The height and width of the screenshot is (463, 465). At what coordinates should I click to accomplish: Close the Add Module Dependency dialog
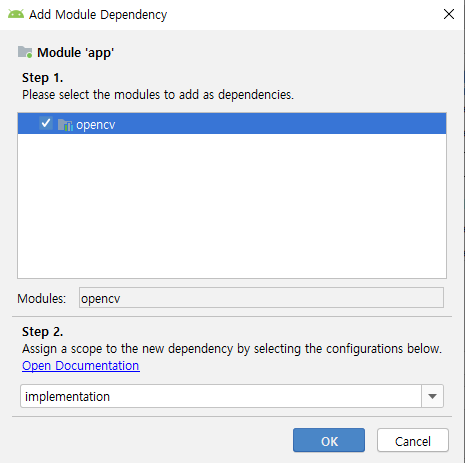click(x=449, y=14)
